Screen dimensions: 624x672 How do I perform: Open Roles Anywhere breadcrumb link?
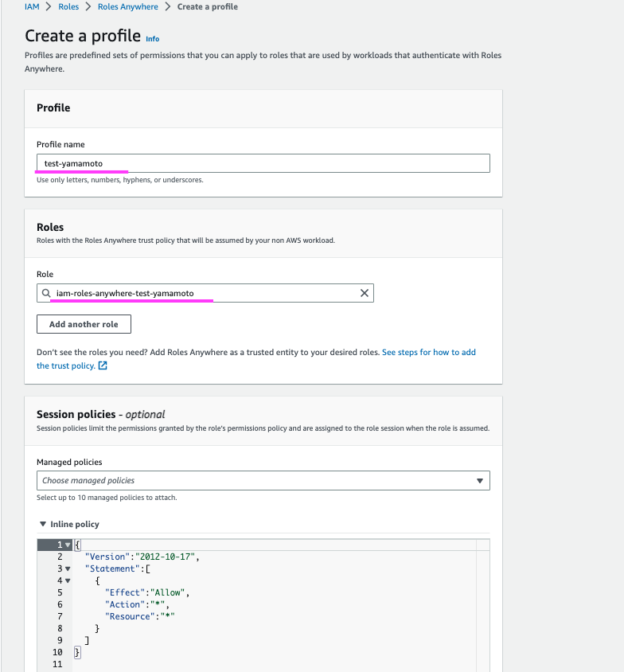click(x=127, y=7)
